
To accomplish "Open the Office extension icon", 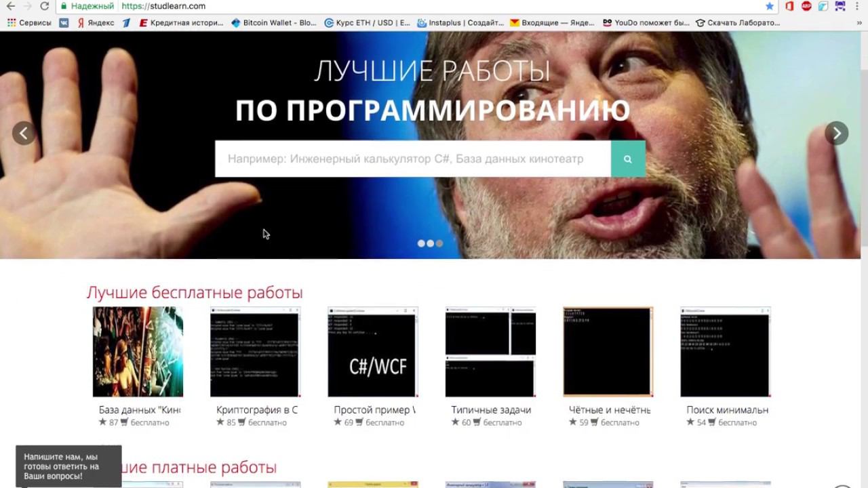I will pos(789,6).
